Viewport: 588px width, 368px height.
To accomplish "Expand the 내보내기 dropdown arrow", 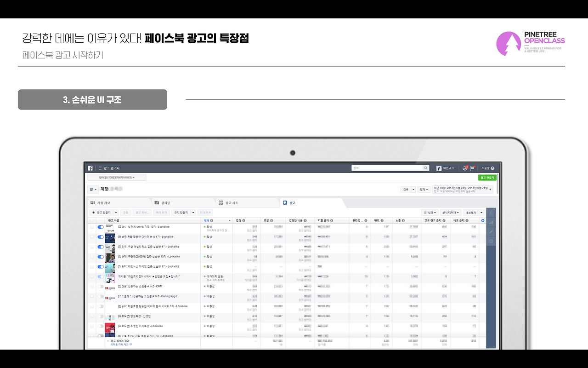I will (481, 213).
